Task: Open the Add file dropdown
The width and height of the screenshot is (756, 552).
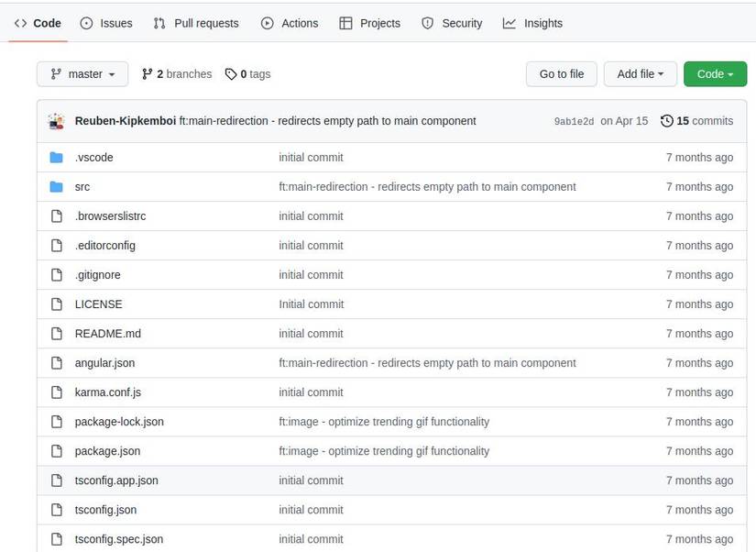Action: point(640,74)
